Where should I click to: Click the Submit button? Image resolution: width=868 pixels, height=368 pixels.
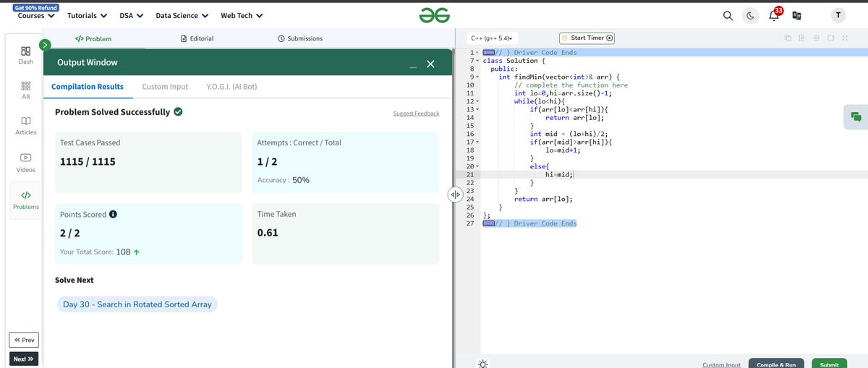click(830, 364)
